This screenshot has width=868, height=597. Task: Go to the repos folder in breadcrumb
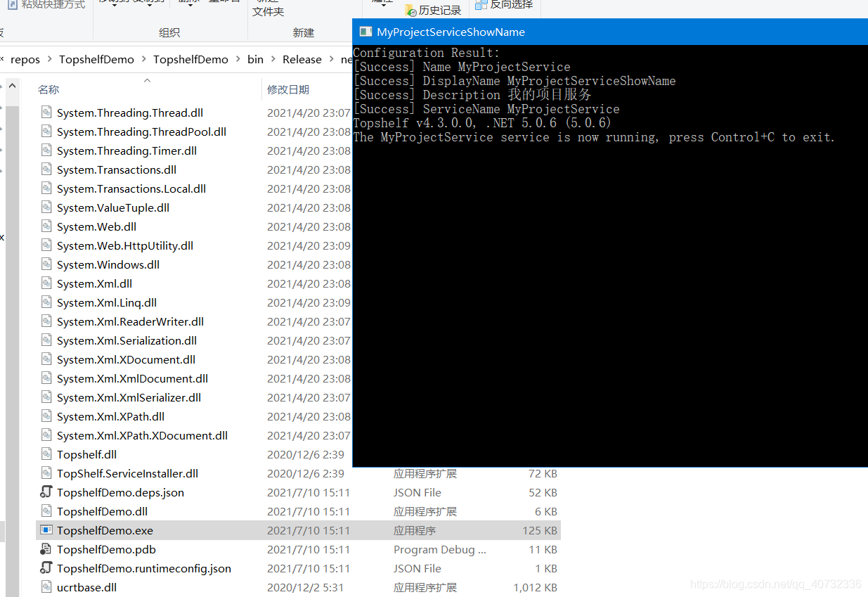(x=25, y=60)
